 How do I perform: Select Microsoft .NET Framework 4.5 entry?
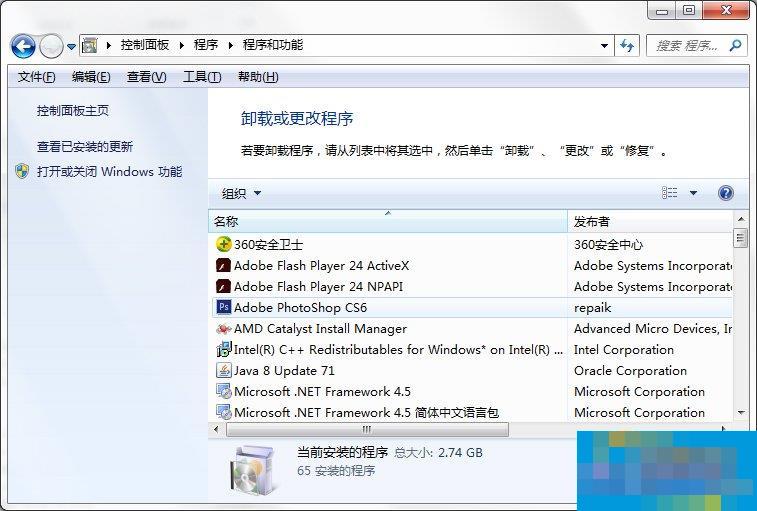pyautogui.click(x=322, y=391)
